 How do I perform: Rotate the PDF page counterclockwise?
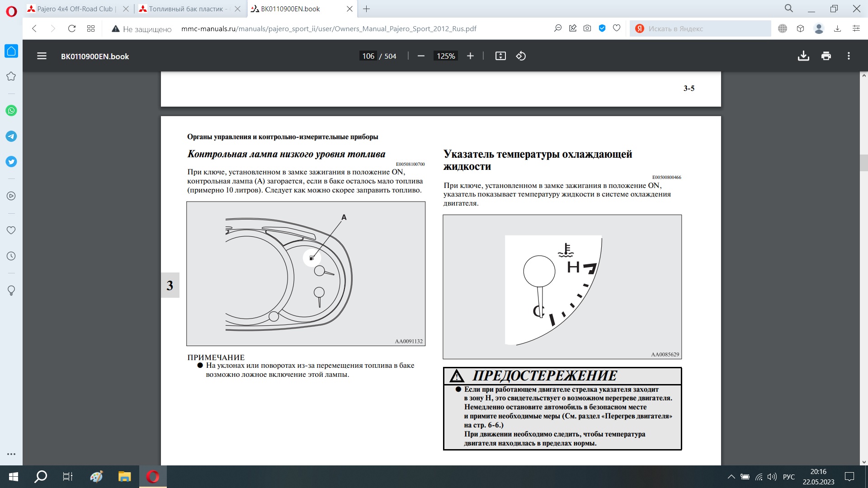point(521,56)
